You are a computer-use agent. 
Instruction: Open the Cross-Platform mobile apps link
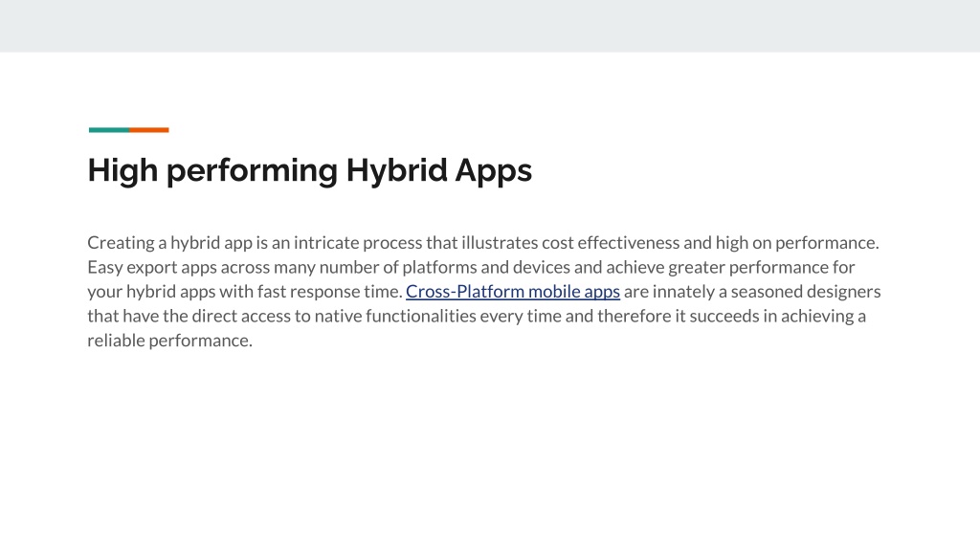point(513,292)
